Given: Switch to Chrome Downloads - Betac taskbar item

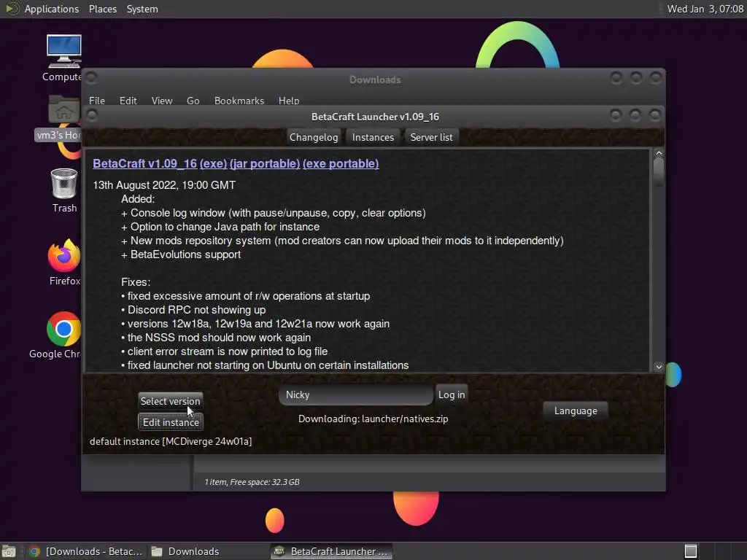Looking at the screenshot, I should point(86,551).
